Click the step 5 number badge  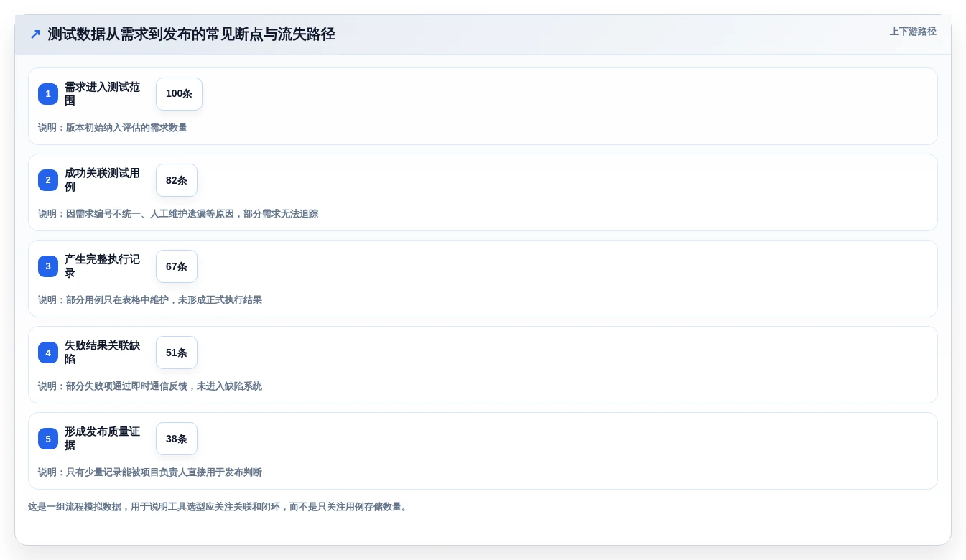point(48,439)
